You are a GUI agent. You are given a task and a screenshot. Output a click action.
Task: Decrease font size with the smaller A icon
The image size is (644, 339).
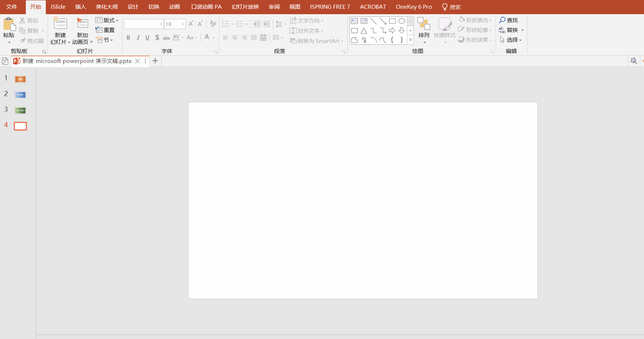pyautogui.click(x=200, y=24)
